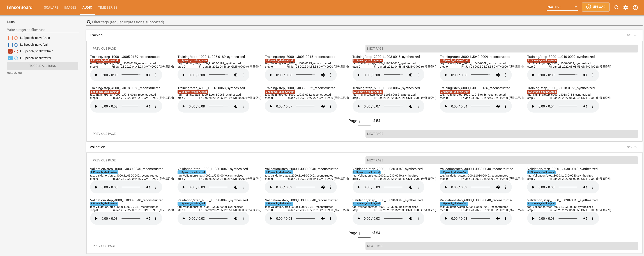Collapse the Validation section
Image resolution: width=644 pixels, height=256 pixels.
pos(635,147)
